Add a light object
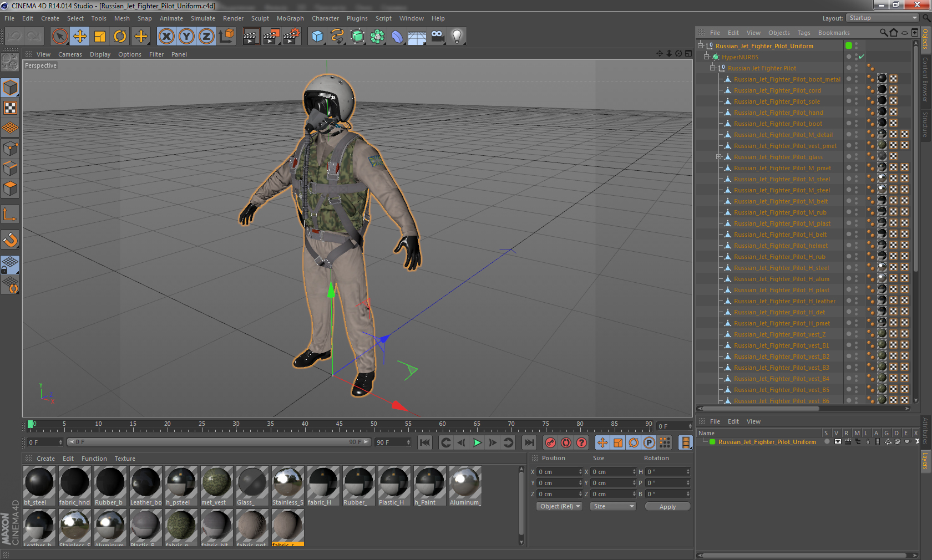This screenshot has width=932, height=560. (x=457, y=37)
